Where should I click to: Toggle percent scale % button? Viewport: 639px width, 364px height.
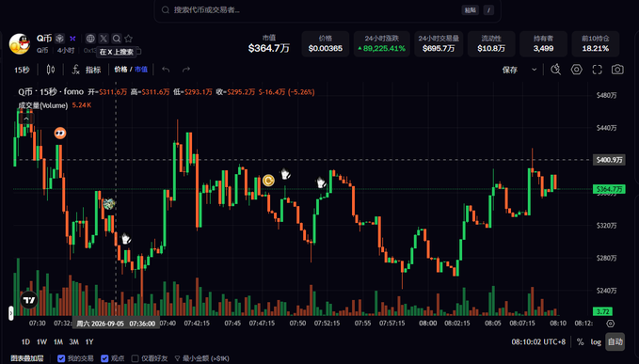pos(580,342)
